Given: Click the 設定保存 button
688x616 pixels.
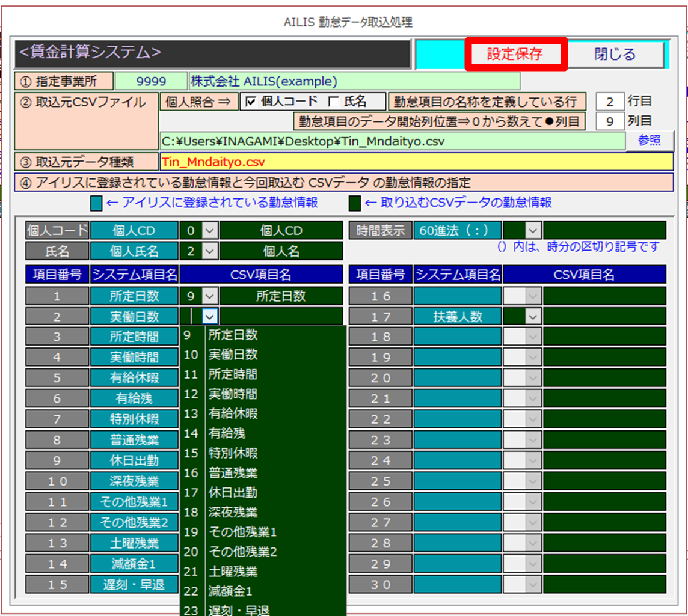Looking at the screenshot, I should pyautogui.click(x=515, y=55).
